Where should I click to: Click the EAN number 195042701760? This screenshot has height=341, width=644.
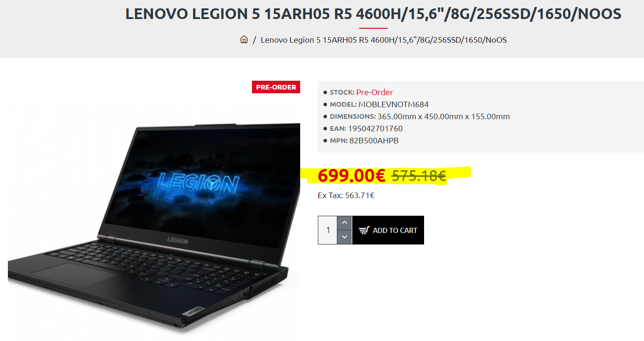(375, 129)
